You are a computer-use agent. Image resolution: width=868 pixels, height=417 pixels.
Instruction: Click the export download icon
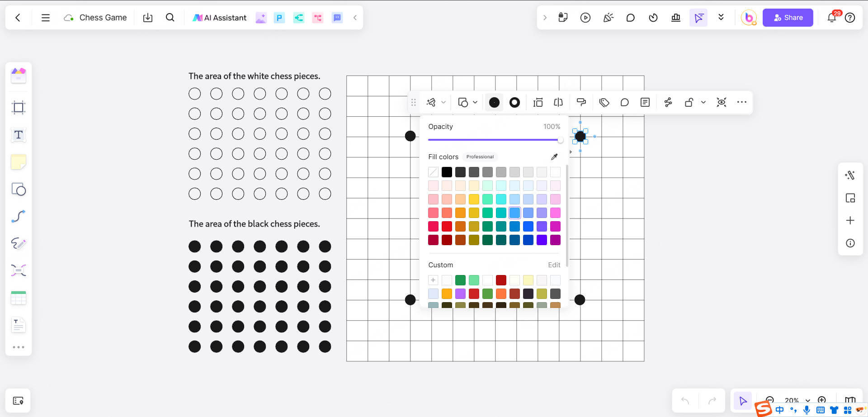pos(148,18)
